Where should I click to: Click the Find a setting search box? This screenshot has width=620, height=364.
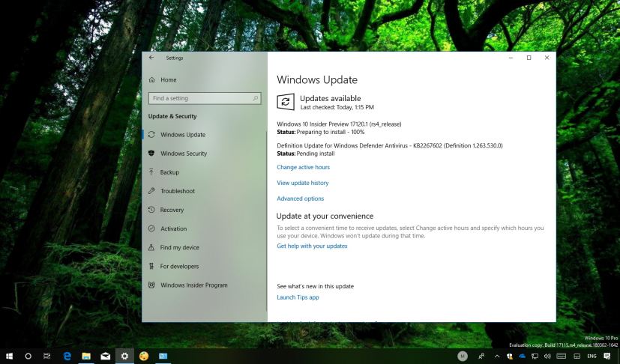pos(205,98)
